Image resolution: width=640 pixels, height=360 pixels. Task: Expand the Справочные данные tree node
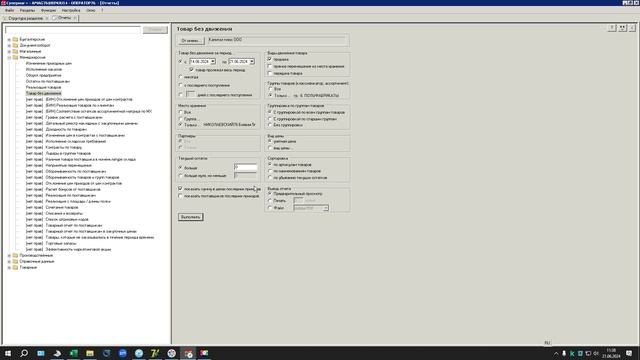[x=9, y=261]
